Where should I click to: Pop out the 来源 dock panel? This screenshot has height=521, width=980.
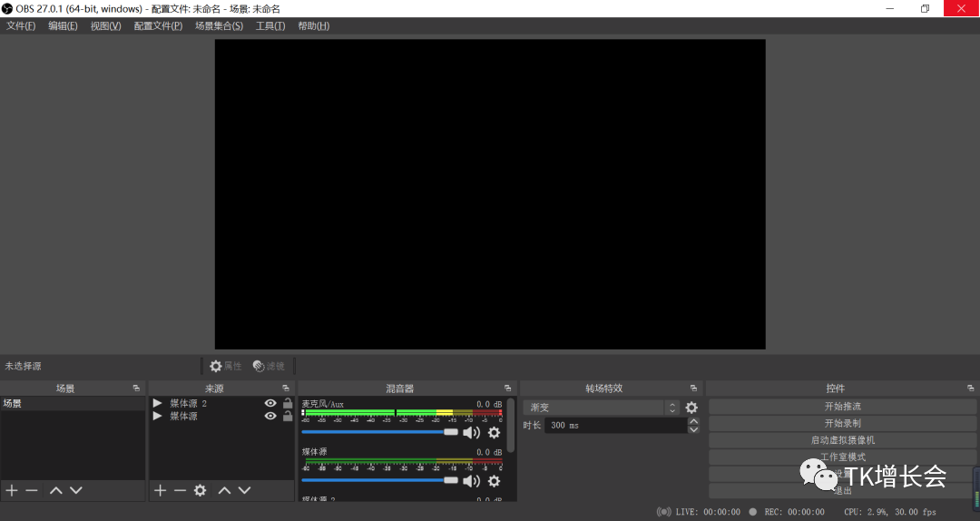pyautogui.click(x=286, y=388)
